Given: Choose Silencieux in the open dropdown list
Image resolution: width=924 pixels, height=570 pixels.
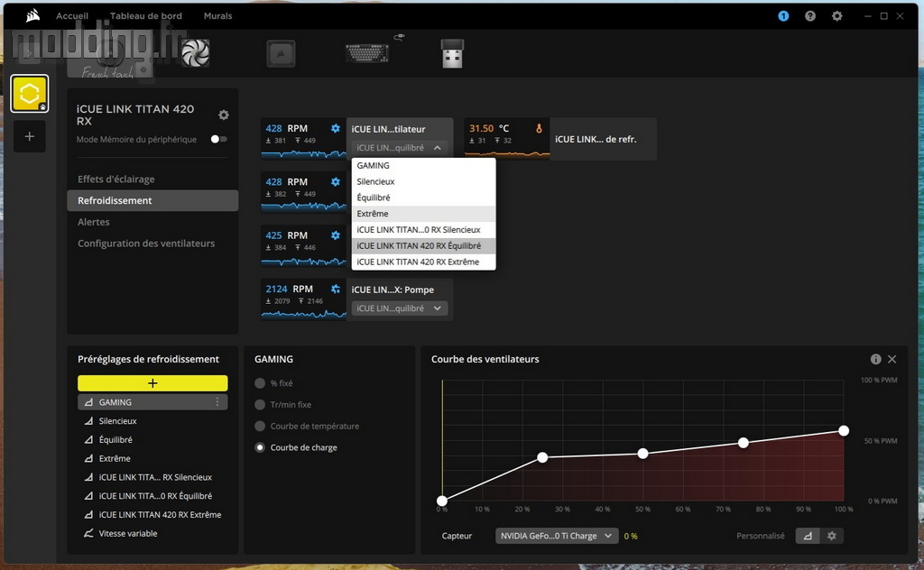Looking at the screenshot, I should pos(424,181).
